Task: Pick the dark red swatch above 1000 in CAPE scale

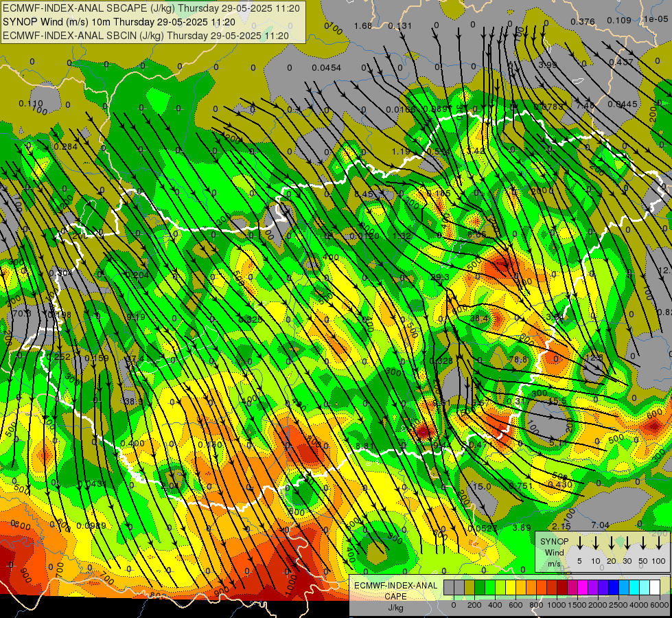Action: [x=562, y=588]
